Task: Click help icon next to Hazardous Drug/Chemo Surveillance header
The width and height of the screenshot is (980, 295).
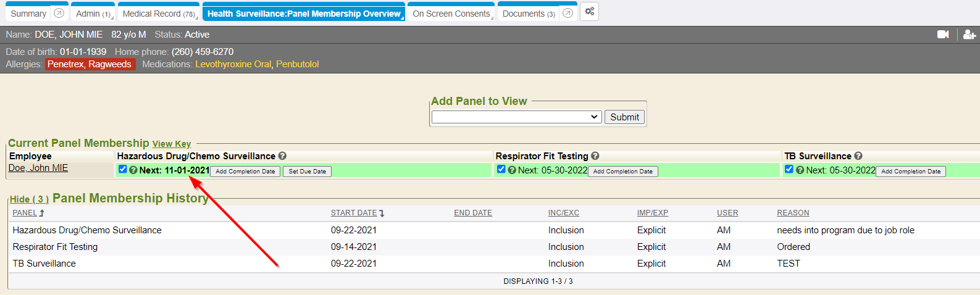Action: (282, 156)
